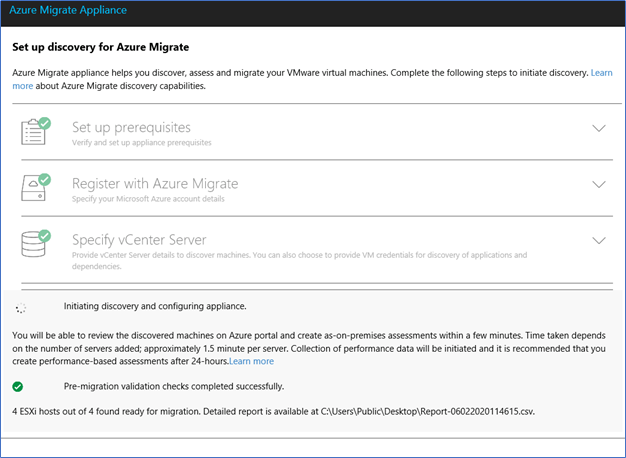
Task: Click Verify and set up appliance prerequisites text
Action: point(142,143)
